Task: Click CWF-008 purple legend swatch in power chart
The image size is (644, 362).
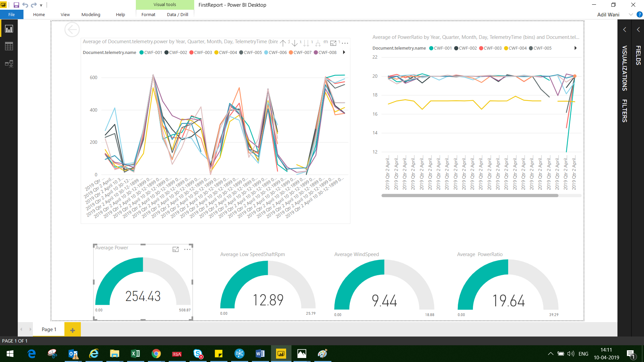Action: [316, 53]
